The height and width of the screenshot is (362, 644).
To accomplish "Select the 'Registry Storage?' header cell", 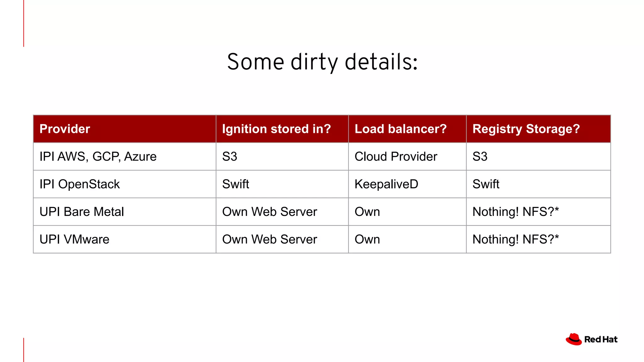I will 526,129.
